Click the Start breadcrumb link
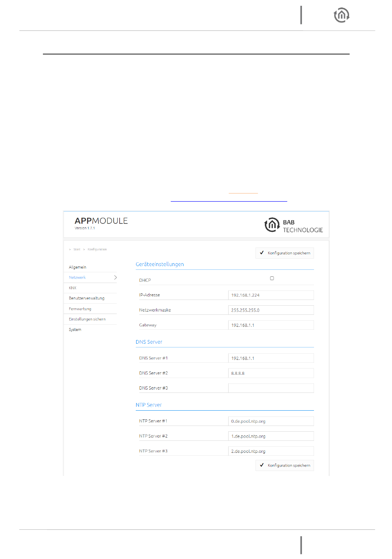 click(x=77, y=250)
